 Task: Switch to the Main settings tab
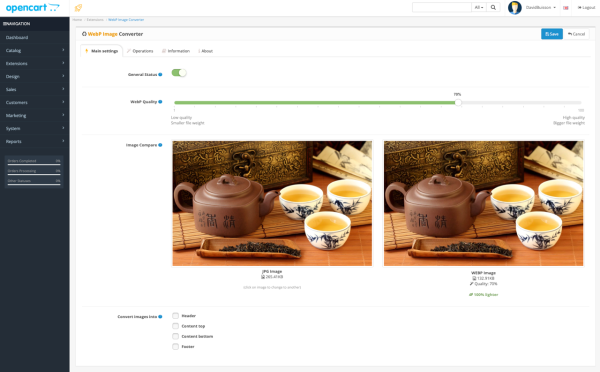pos(101,51)
